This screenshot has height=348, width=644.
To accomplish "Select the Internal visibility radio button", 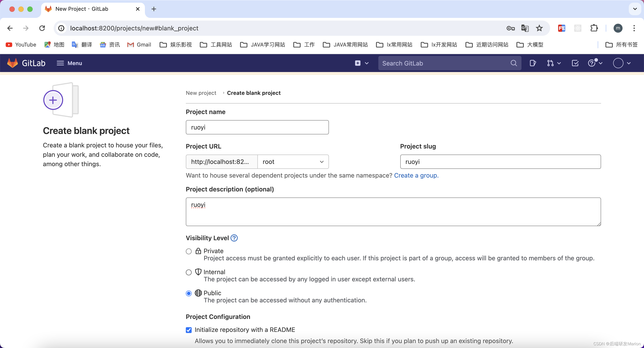I will (x=189, y=272).
